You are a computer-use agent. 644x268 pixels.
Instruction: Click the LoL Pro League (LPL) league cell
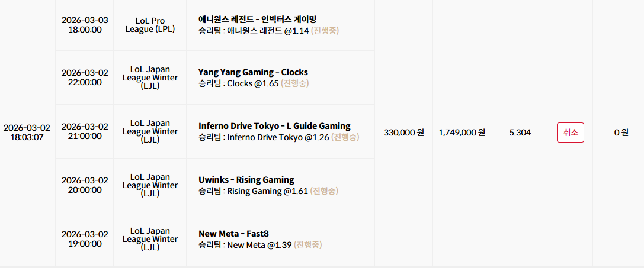(150, 25)
